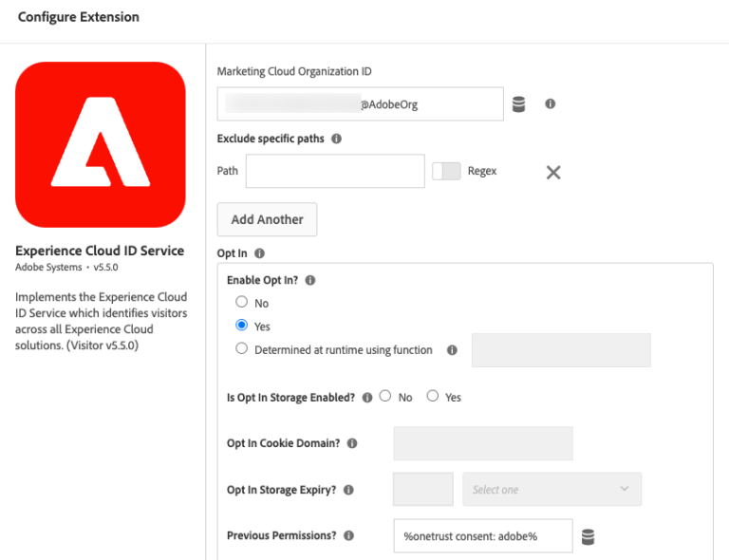This screenshot has height=560, width=729.
Task: Show Enable Opt In info tooltip
Action: [310, 280]
